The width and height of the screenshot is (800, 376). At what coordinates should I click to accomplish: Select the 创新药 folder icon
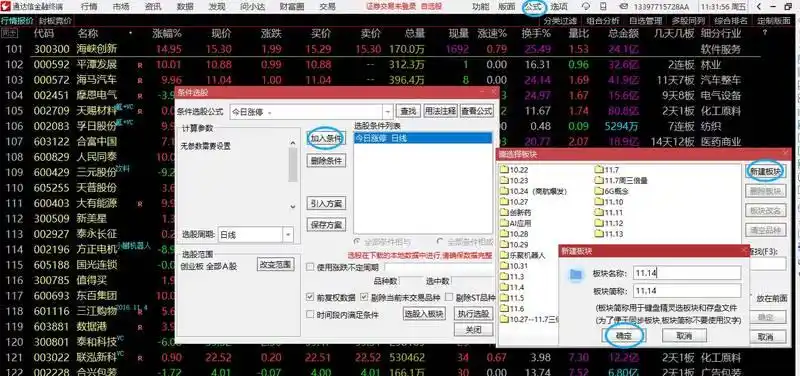[x=505, y=213]
